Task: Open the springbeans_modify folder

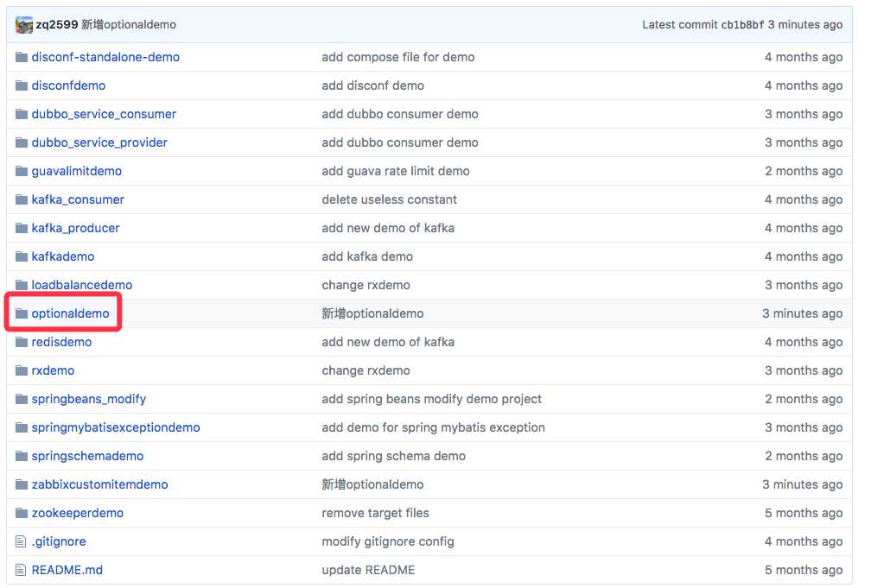Action: coord(89,399)
